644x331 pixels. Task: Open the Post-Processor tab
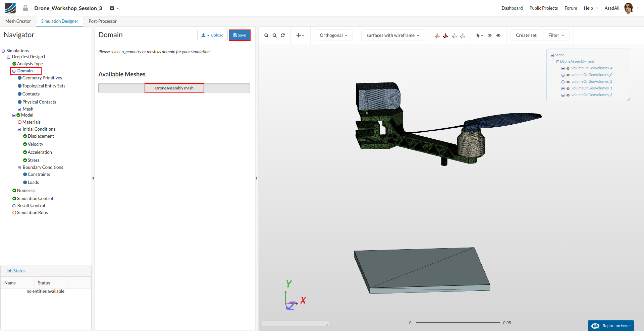pos(103,21)
